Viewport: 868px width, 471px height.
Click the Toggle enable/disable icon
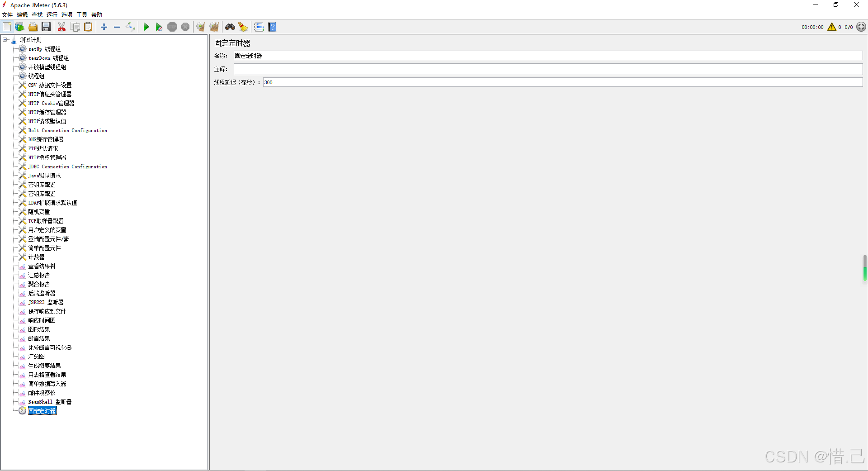click(131, 27)
